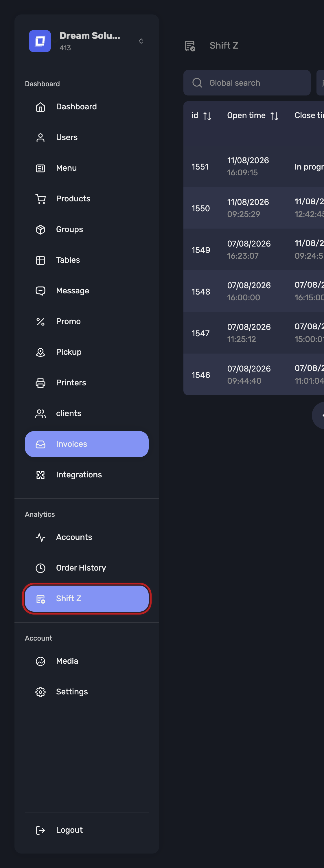
Task: Click the magnifier icon in Global search
Action: click(197, 83)
